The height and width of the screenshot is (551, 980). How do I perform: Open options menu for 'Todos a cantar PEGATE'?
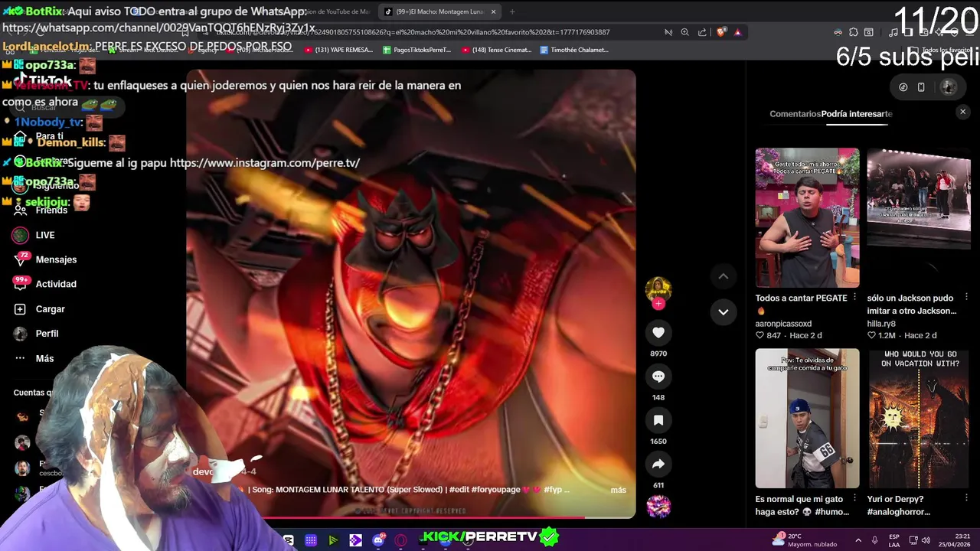(854, 297)
